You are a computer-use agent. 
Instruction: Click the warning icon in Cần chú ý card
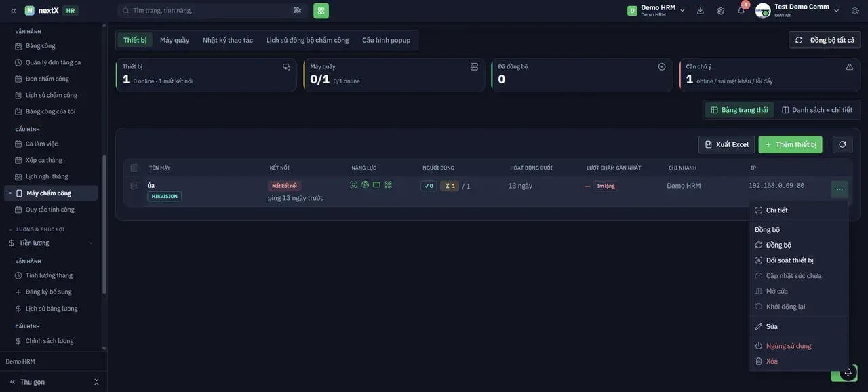[850, 66]
